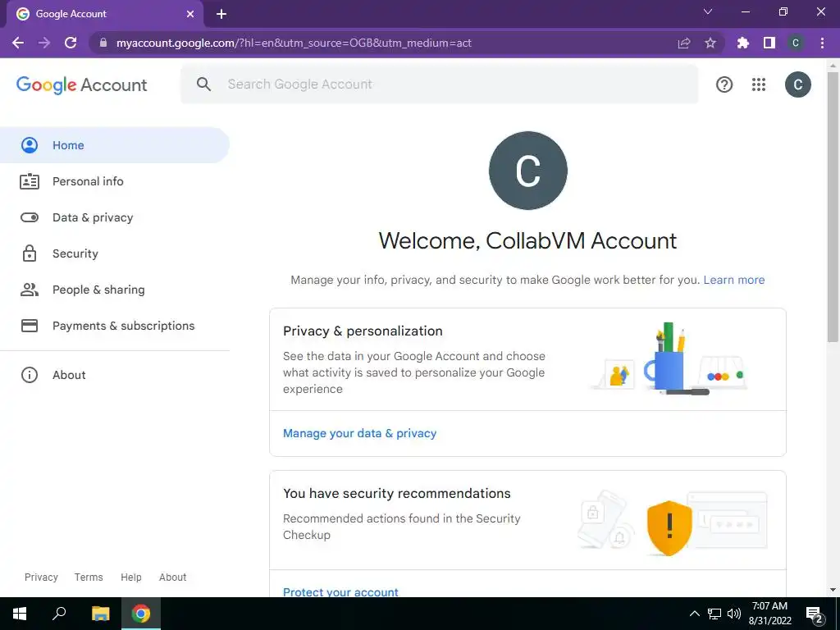
Task: Click the footer Terms link
Action: pos(89,577)
